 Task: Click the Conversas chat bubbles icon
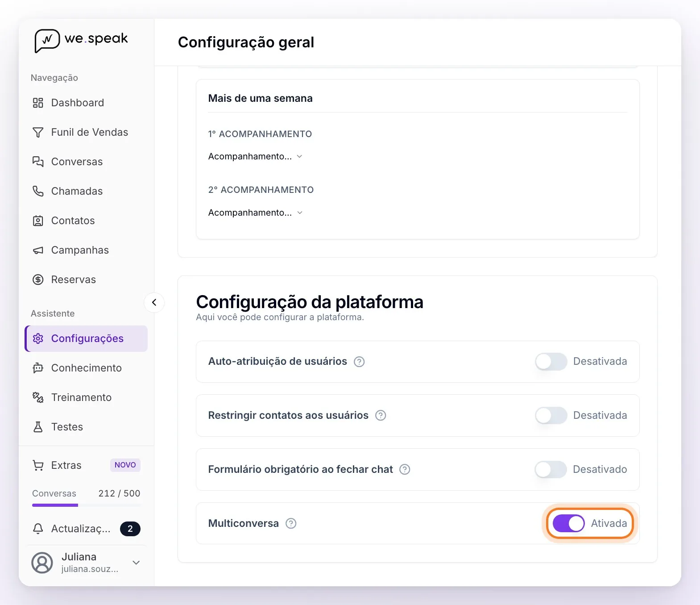pyautogui.click(x=38, y=162)
